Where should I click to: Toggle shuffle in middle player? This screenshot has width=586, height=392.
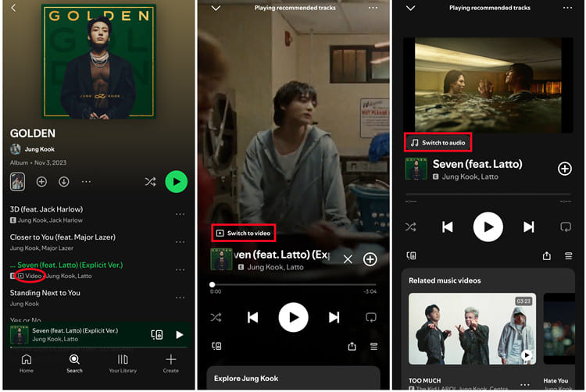(x=216, y=317)
